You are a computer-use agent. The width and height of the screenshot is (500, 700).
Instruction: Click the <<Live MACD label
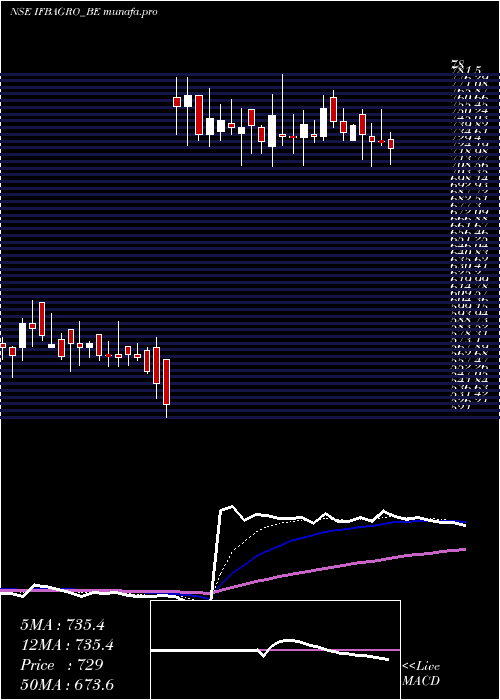coord(421,674)
